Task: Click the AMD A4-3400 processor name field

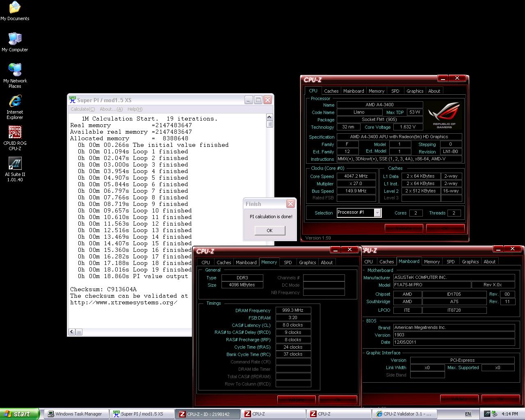Action: (379, 105)
